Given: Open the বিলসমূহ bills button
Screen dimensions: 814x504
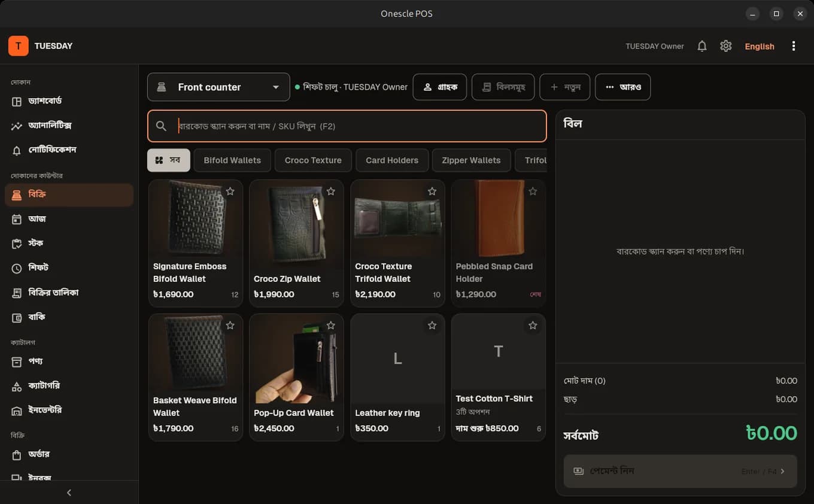Looking at the screenshot, I should pyautogui.click(x=503, y=87).
